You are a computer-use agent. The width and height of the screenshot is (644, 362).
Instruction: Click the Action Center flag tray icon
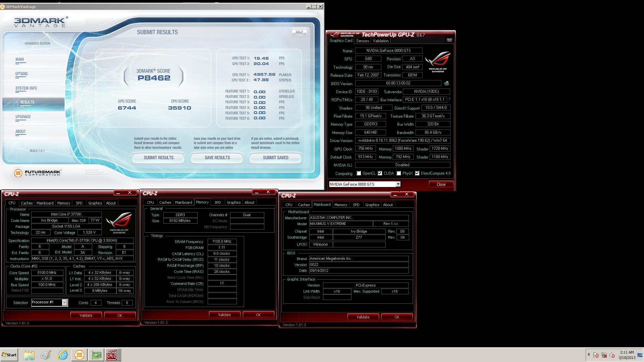(x=596, y=355)
